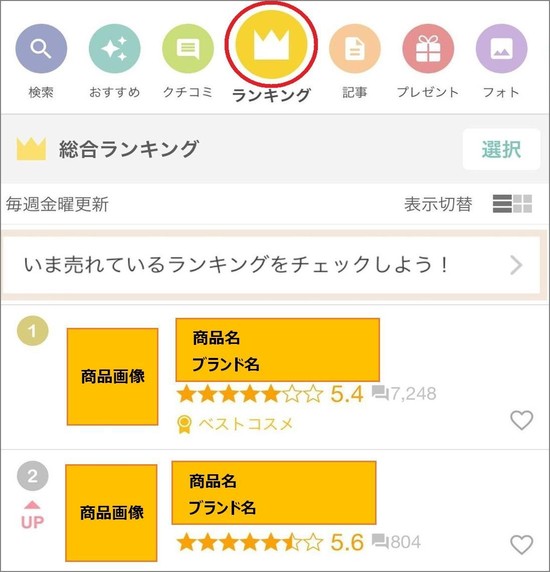Open the おすすめ sparkle icon
The height and width of the screenshot is (572, 550).
(115, 49)
